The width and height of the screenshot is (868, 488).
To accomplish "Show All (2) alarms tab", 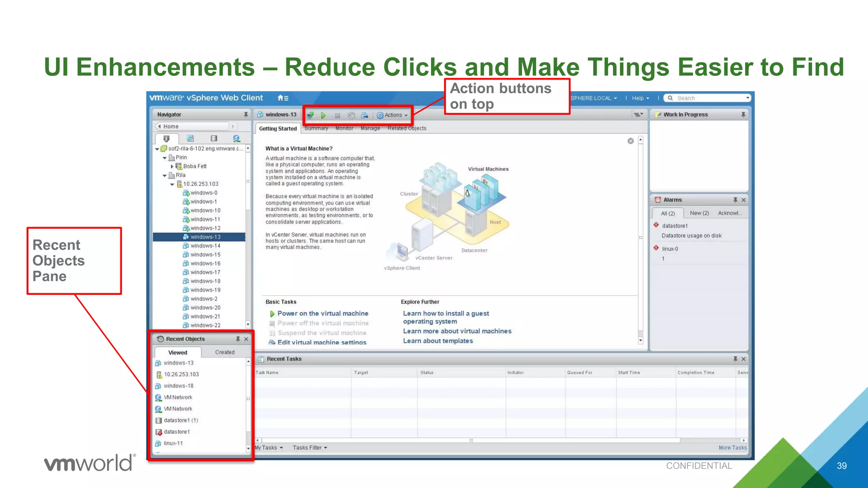I will 668,213.
